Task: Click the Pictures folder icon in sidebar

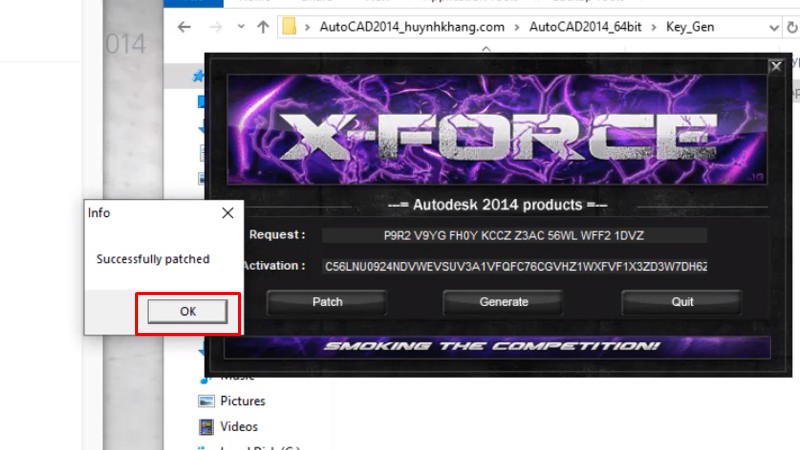Action: [206, 401]
